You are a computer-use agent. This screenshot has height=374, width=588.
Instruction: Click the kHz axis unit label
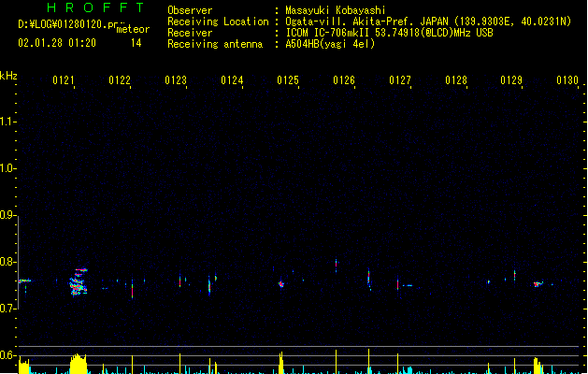pyautogui.click(x=8, y=76)
